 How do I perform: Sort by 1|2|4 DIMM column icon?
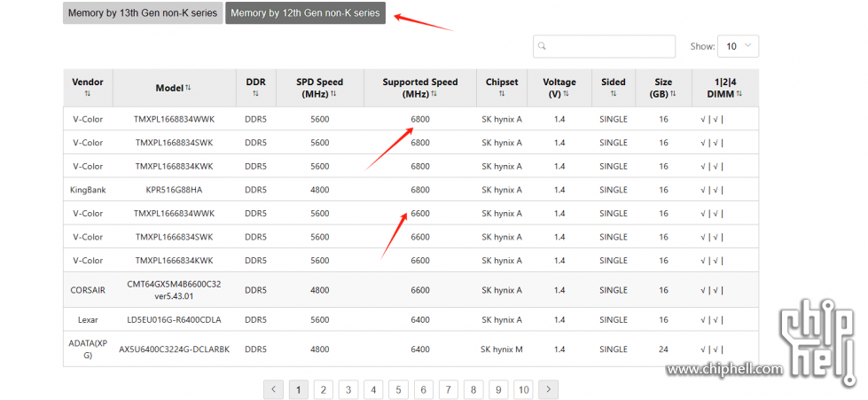point(739,94)
